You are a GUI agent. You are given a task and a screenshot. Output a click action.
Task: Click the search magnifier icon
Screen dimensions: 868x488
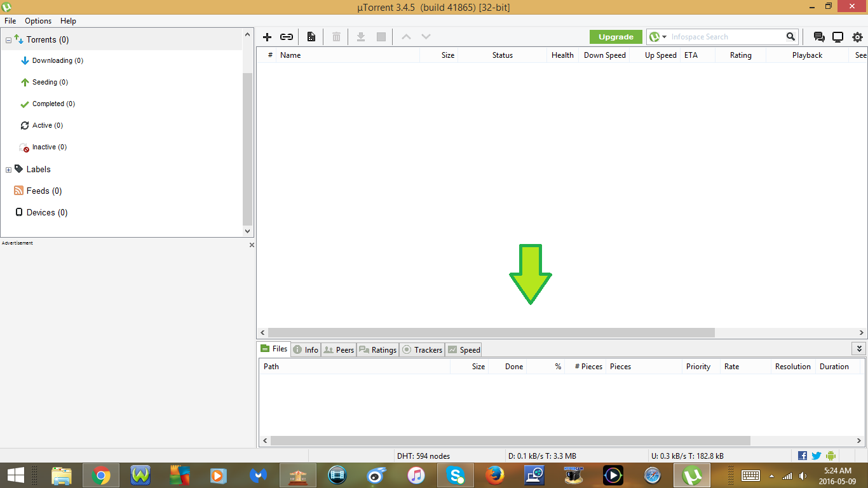(x=790, y=37)
